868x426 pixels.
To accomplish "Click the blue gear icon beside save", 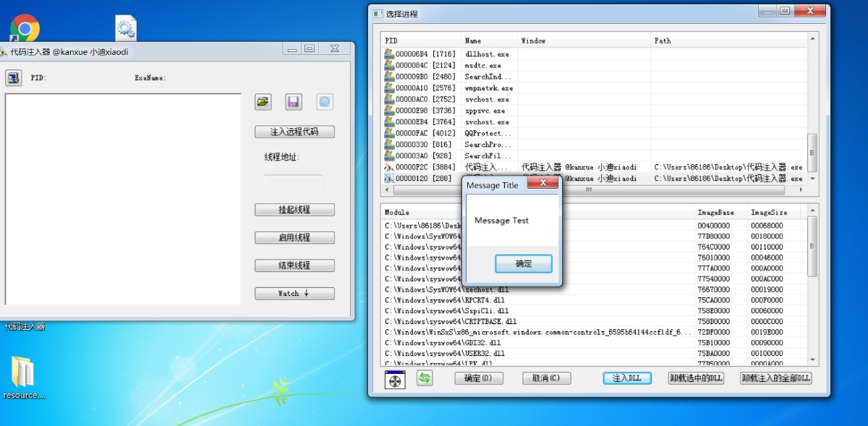I will tap(325, 102).
